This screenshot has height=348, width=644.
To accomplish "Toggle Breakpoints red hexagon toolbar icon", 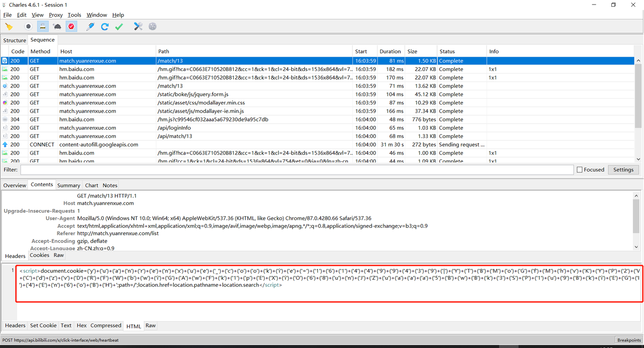I will [x=72, y=26].
